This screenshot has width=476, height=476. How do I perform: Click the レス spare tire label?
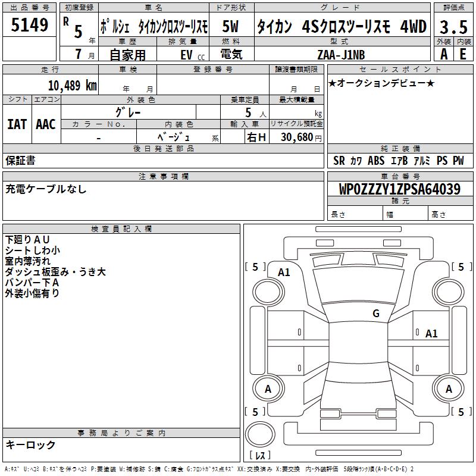[260, 455]
